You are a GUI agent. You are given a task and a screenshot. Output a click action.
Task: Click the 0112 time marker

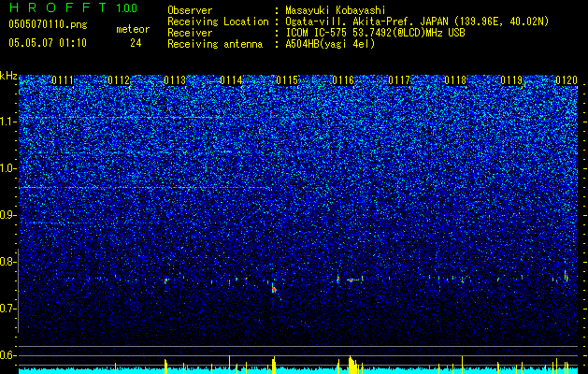pos(119,80)
